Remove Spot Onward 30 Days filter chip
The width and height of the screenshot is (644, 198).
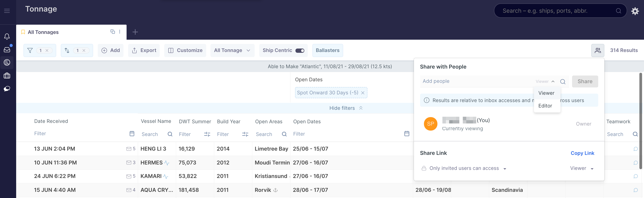pyautogui.click(x=363, y=93)
